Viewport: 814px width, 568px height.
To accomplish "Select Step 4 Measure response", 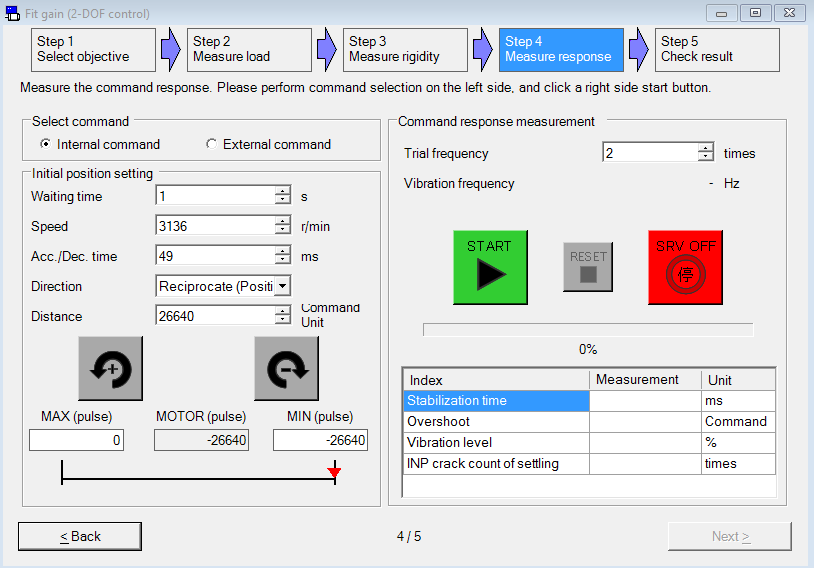I will click(x=561, y=49).
